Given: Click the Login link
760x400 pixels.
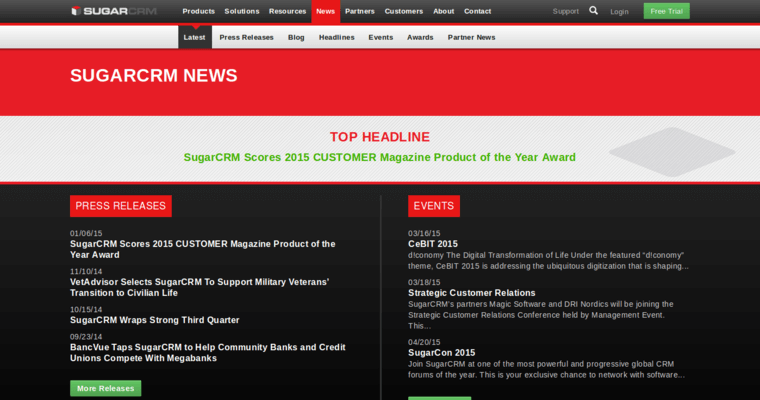Looking at the screenshot, I should [619, 12].
